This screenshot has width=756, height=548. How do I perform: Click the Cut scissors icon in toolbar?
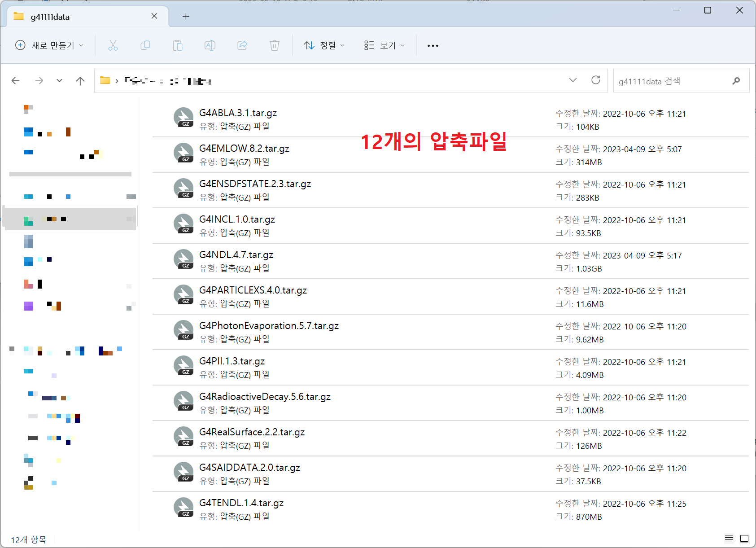113,45
